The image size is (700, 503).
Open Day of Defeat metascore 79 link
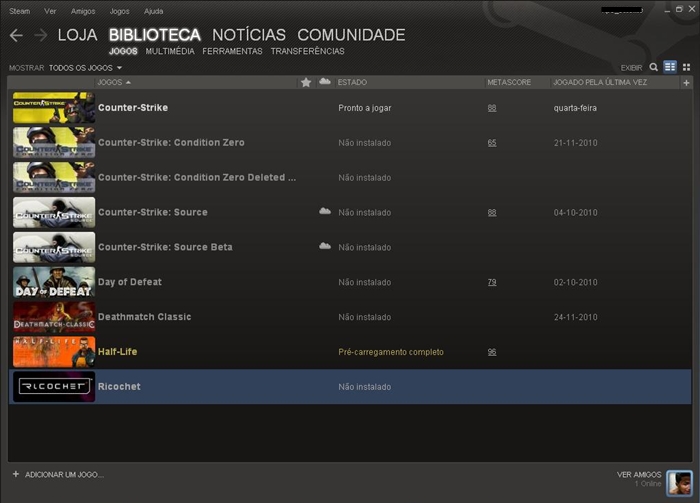click(492, 282)
